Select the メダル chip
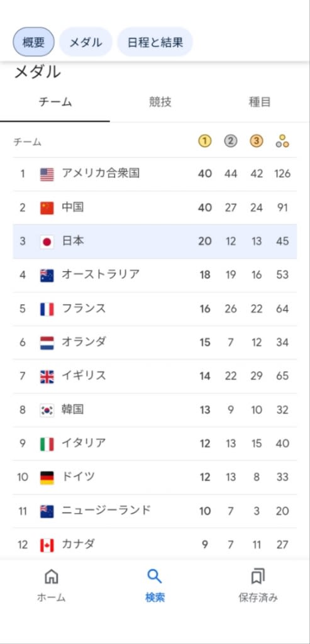 86,42
